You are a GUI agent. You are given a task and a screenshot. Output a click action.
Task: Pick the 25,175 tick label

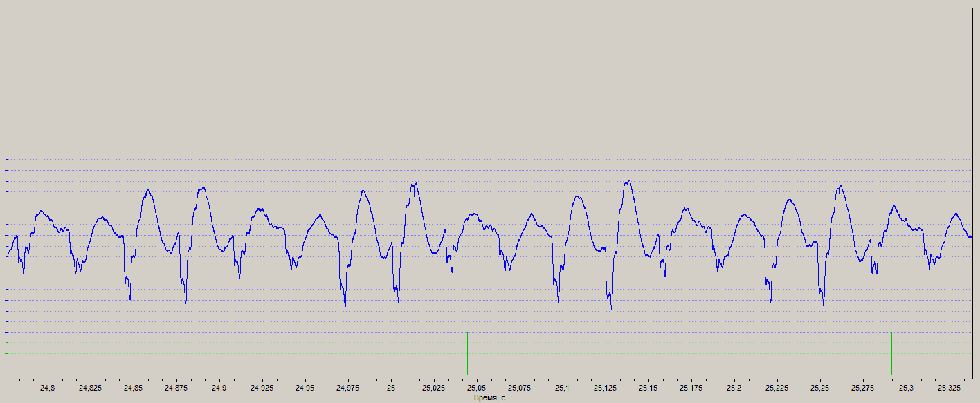pos(691,388)
